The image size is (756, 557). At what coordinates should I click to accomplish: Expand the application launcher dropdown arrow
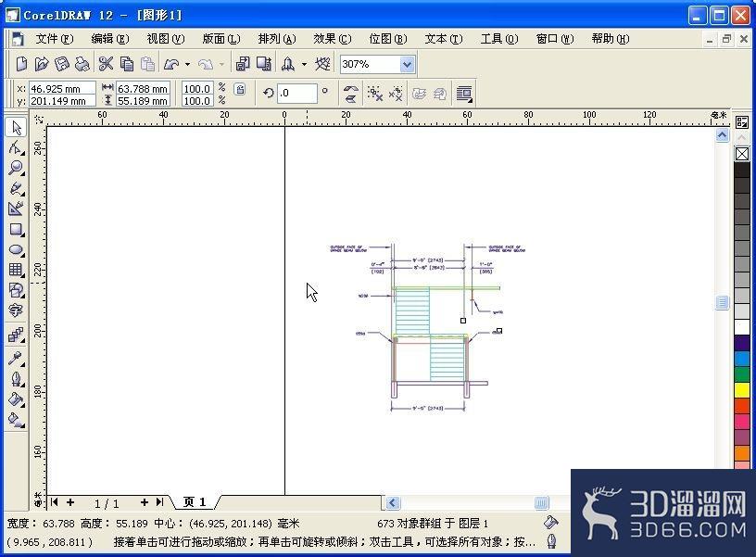click(304, 64)
